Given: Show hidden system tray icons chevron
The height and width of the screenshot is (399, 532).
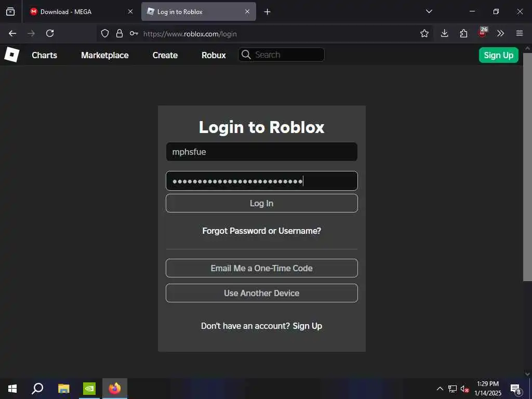Looking at the screenshot, I should pos(440,389).
